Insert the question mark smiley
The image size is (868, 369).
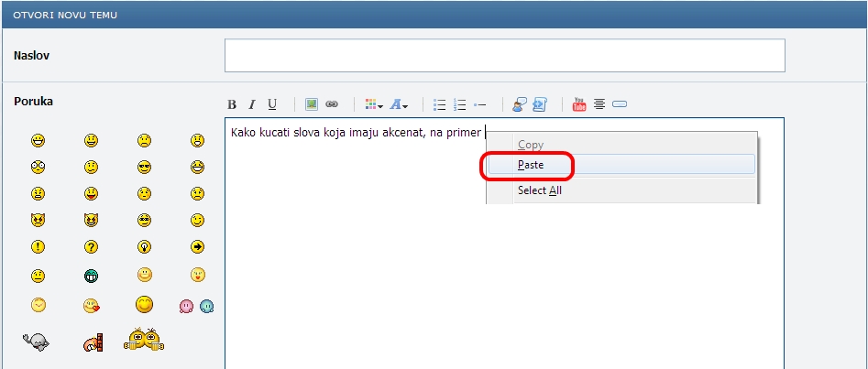[92, 246]
